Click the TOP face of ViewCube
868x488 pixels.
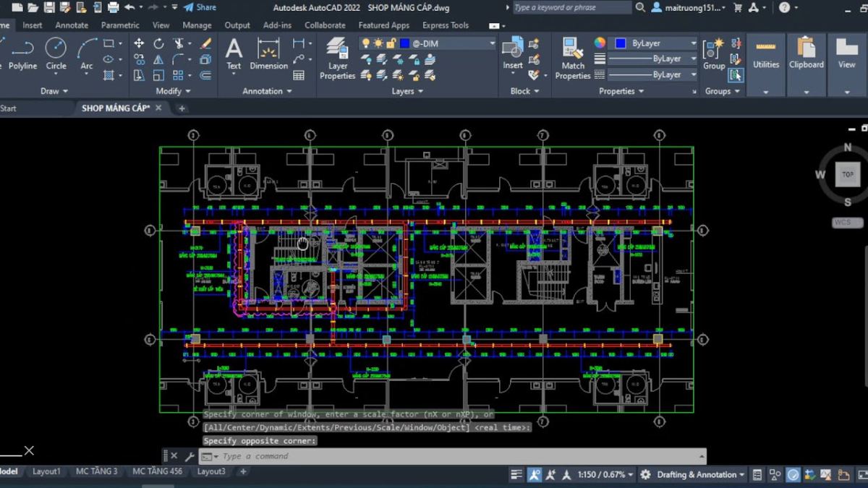coord(848,174)
